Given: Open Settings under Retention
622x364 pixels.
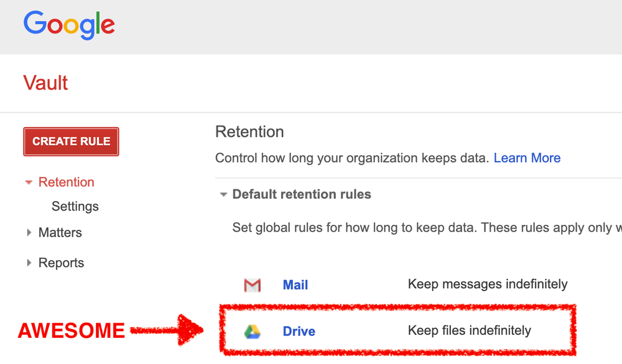Looking at the screenshot, I should pyautogui.click(x=75, y=206).
